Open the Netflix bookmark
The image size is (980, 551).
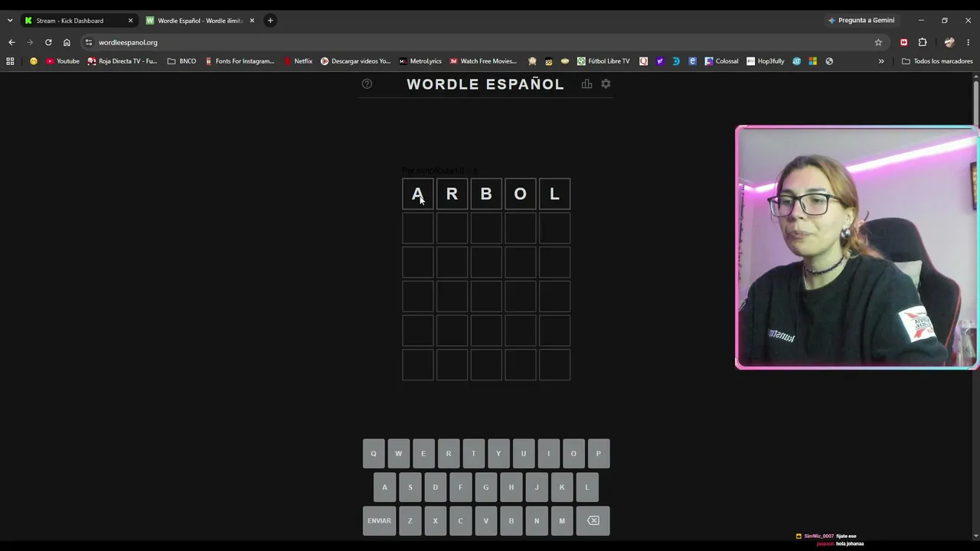coord(298,61)
